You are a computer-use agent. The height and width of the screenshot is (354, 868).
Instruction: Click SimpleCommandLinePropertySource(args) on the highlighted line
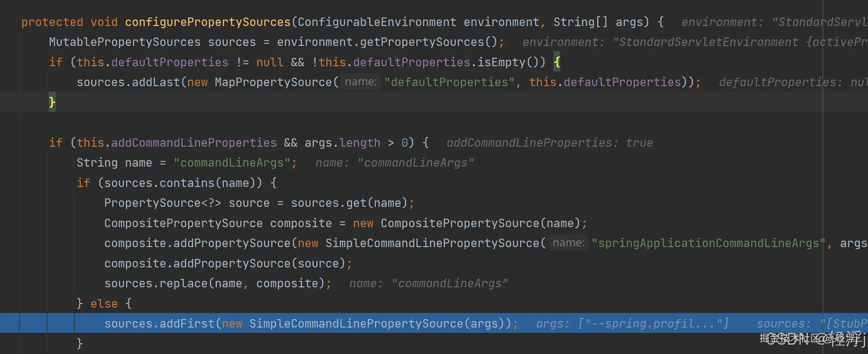377,324
